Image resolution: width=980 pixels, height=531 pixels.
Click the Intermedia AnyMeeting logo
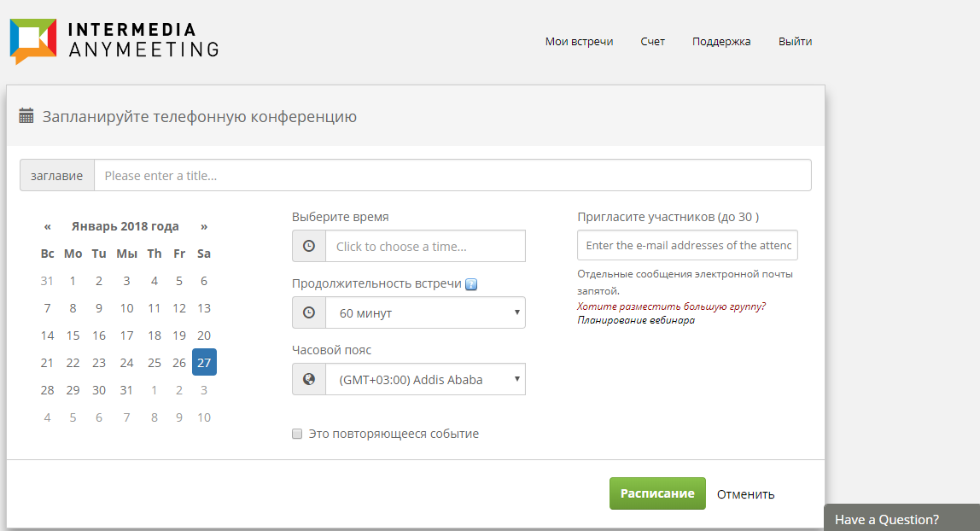point(114,41)
